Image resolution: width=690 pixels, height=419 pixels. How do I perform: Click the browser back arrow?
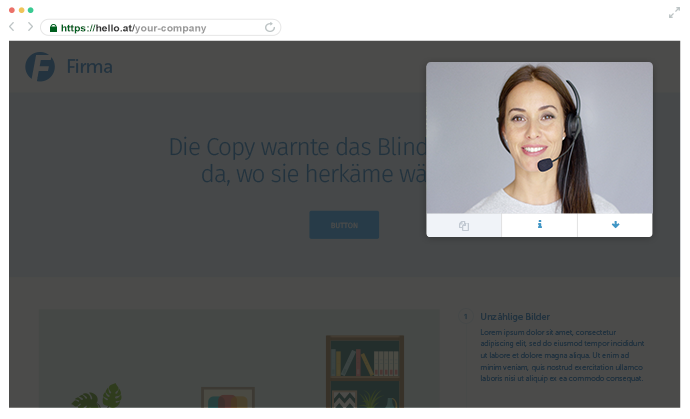[x=12, y=27]
